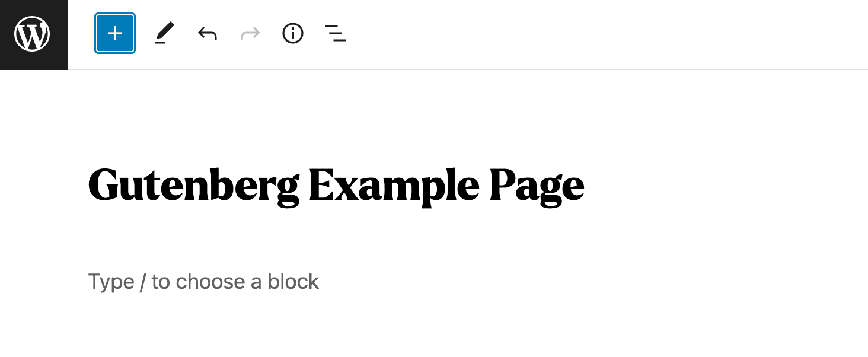868x357 pixels.
Task: Click the W logo in black square
Action: [33, 34]
